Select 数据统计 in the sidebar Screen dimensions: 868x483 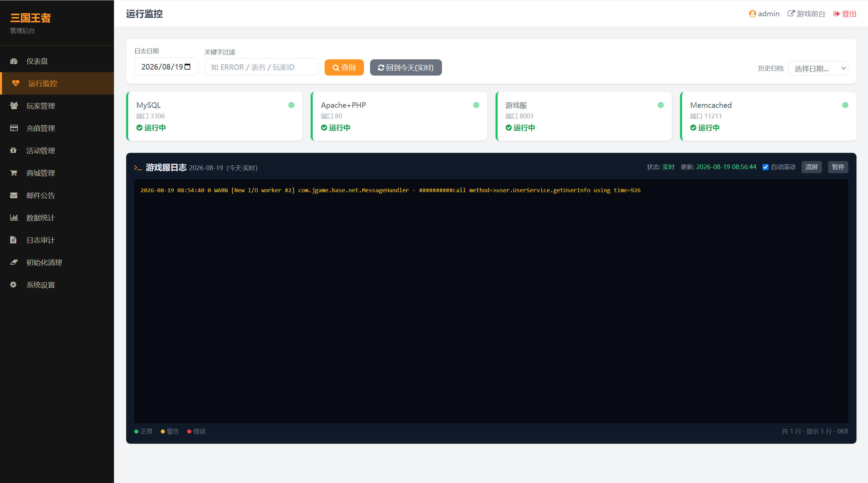coord(57,218)
